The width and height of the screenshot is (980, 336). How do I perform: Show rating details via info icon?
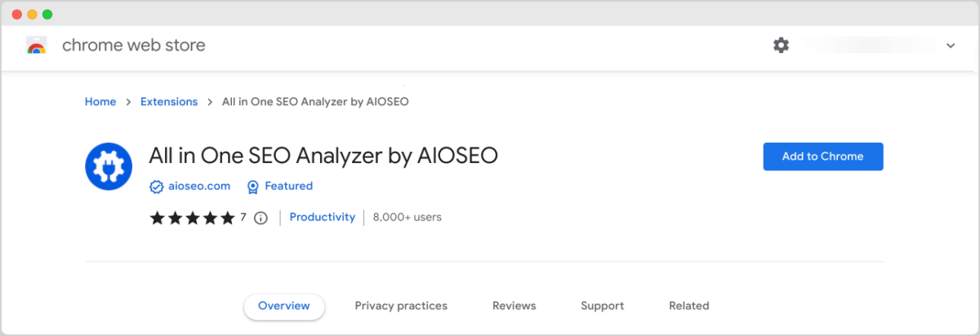pos(261,218)
